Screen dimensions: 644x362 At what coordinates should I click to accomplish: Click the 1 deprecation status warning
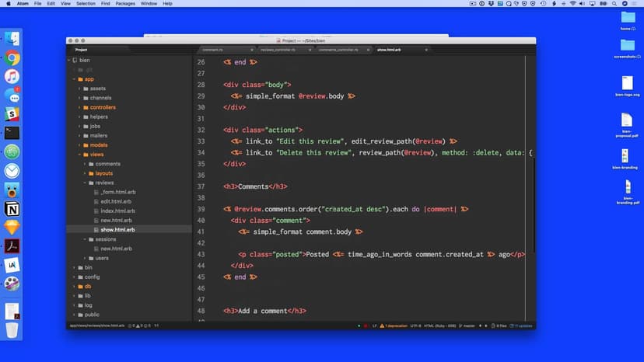[394, 325]
